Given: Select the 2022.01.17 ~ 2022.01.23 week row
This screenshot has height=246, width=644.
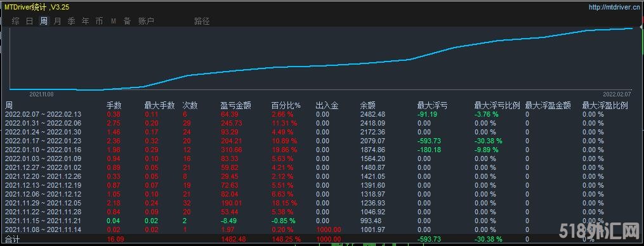Looking at the screenshot, I should 322,141.
